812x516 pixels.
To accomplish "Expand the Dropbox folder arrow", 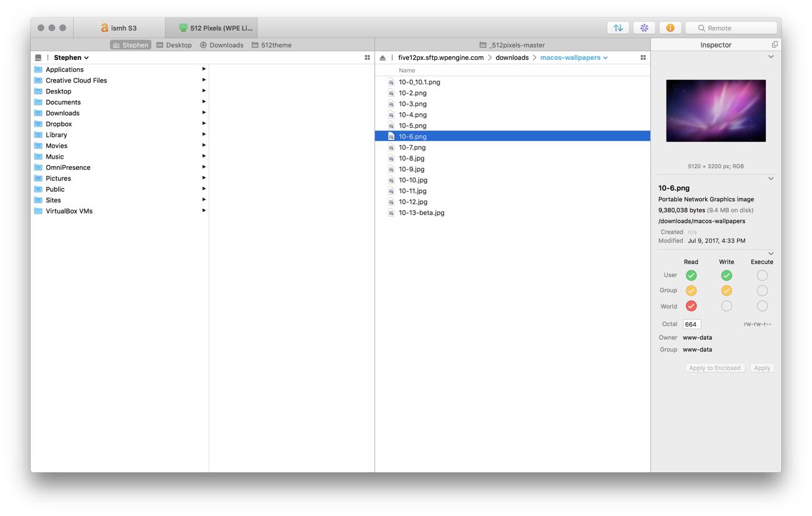I will pyautogui.click(x=204, y=124).
